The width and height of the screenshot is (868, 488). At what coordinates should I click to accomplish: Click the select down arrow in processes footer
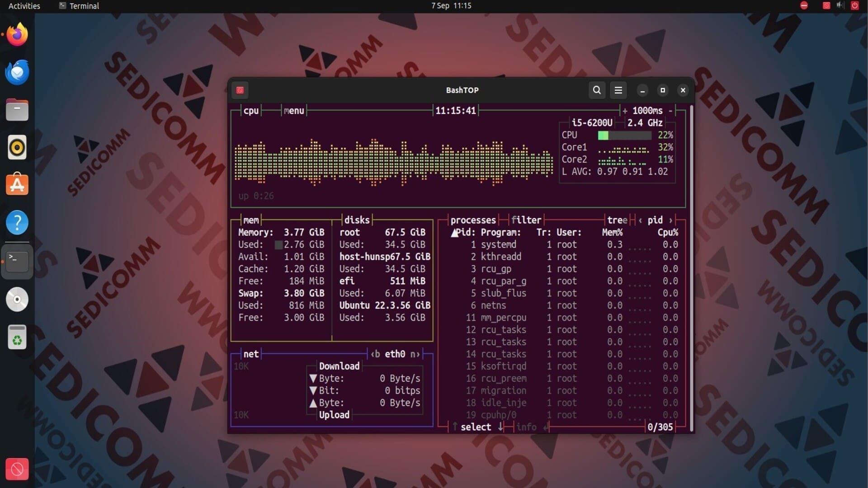click(x=500, y=427)
